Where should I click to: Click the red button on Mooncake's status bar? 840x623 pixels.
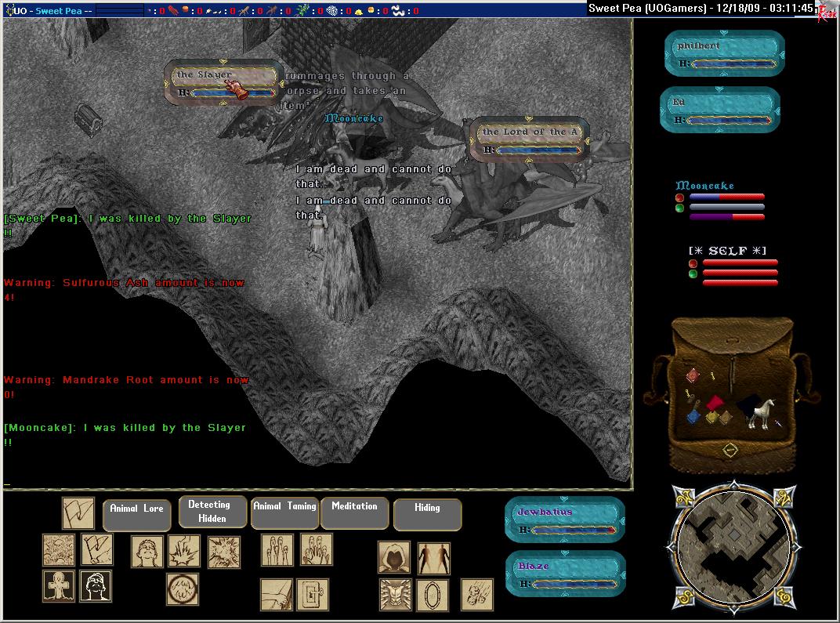point(679,198)
